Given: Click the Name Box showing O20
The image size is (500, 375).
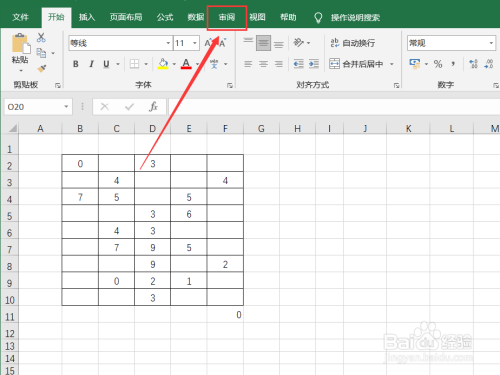Looking at the screenshot, I should pos(34,107).
